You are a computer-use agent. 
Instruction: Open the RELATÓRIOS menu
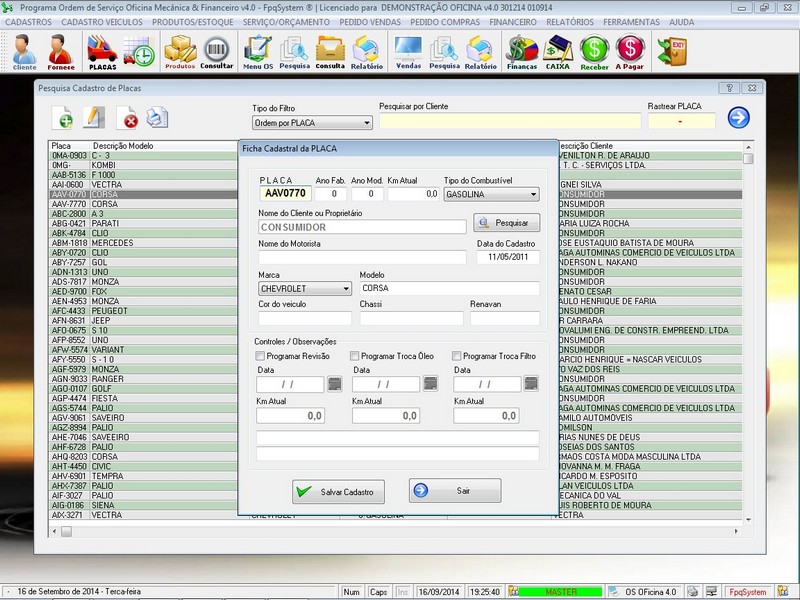coord(570,22)
